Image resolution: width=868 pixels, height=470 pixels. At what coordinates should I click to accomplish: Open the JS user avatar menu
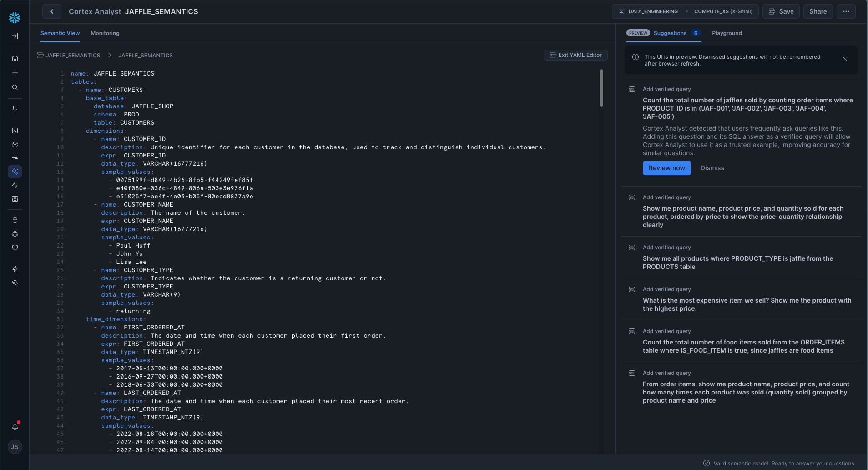point(15,447)
